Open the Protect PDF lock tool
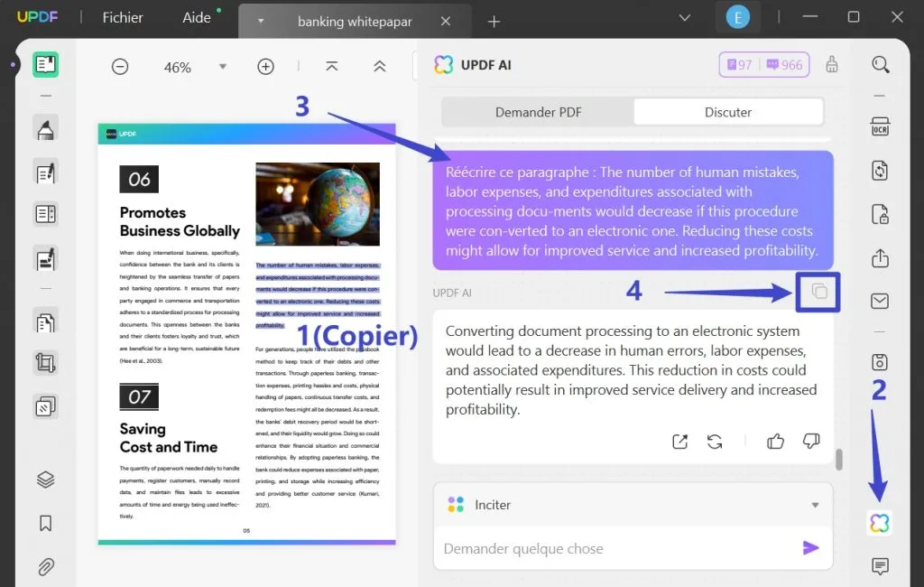The width and height of the screenshot is (924, 587). [880, 214]
